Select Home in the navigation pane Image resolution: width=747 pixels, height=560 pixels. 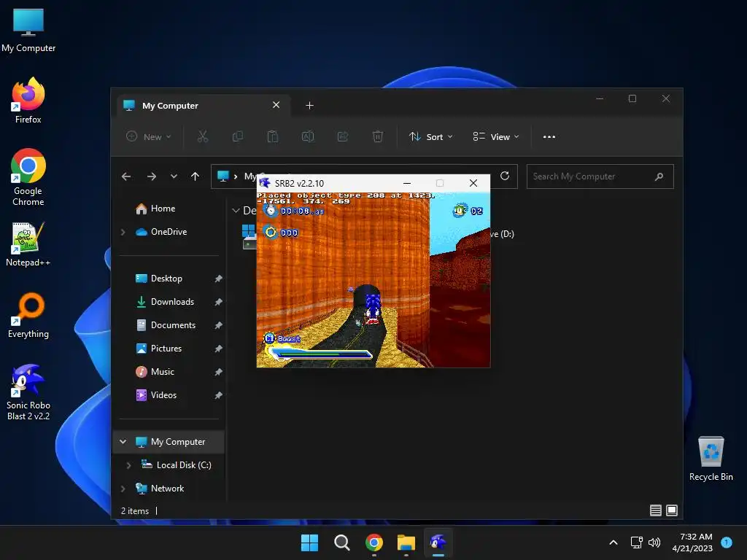[163, 209]
